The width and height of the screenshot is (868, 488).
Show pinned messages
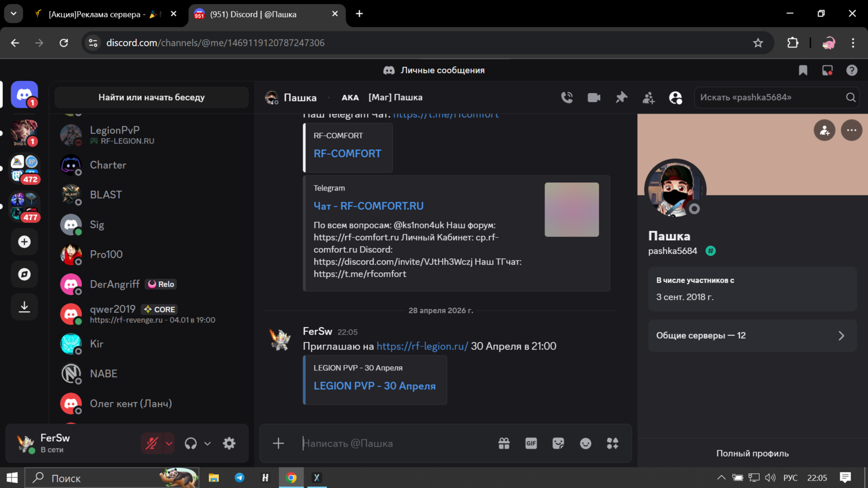[621, 97]
